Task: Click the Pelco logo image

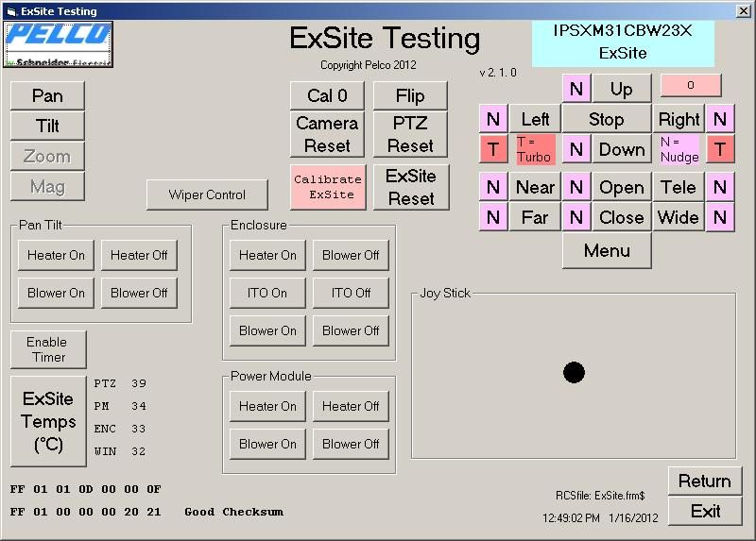Action: [58, 43]
